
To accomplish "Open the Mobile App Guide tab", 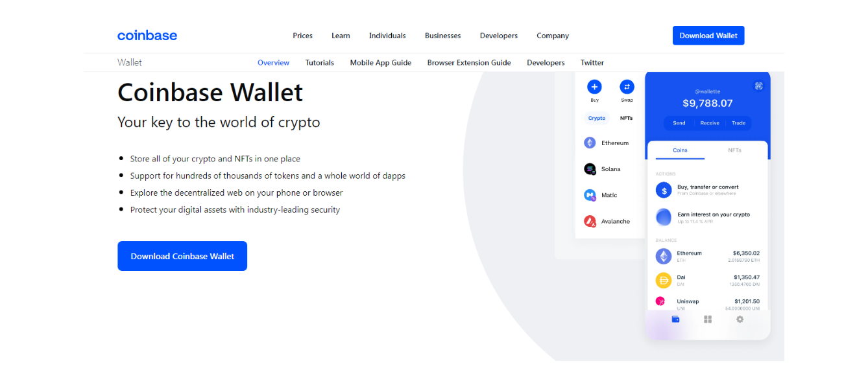I will pyautogui.click(x=381, y=63).
